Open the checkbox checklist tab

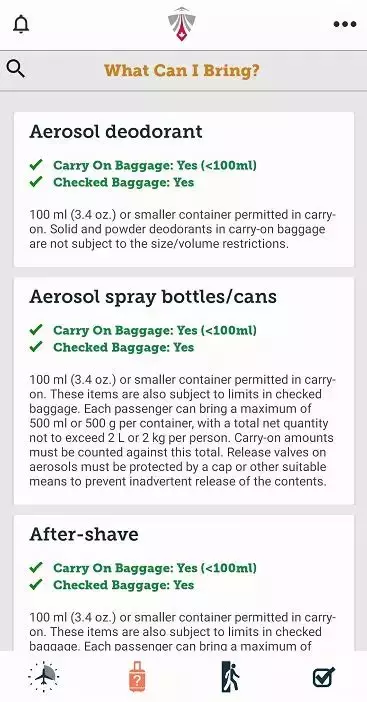(x=324, y=677)
